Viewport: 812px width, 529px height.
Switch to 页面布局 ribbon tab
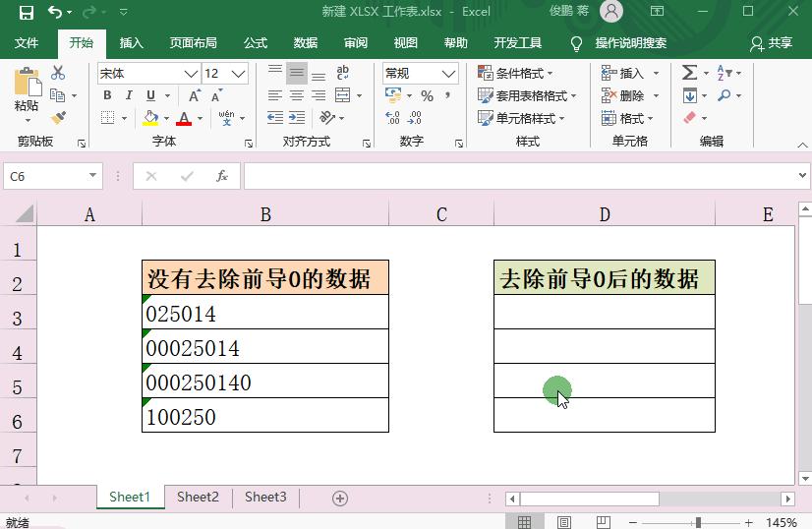click(x=193, y=42)
